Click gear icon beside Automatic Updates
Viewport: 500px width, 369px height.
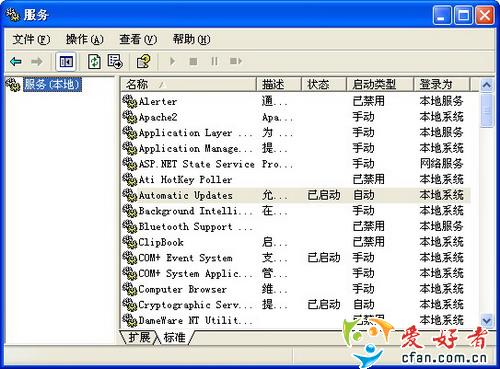click(130, 195)
